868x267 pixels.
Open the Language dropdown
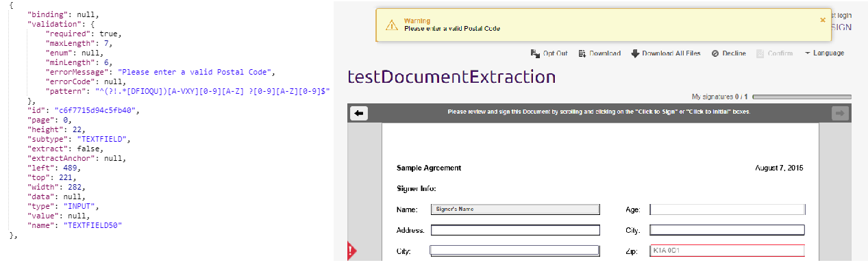(x=824, y=53)
